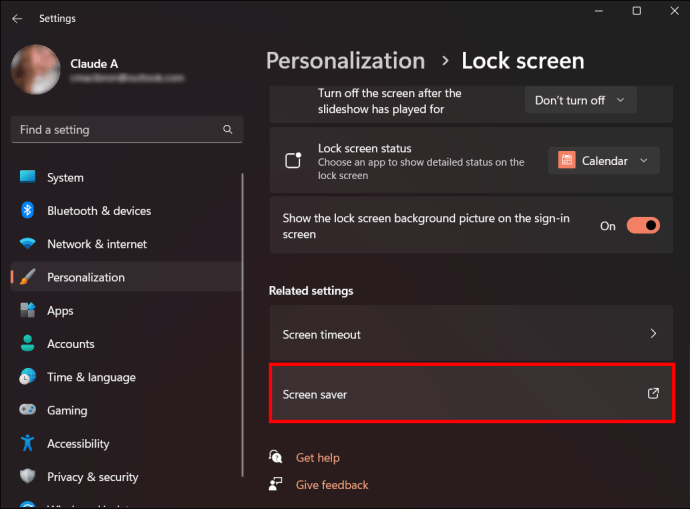Open the Calendar lock screen status dropdown
690x509 pixels.
[x=604, y=161]
